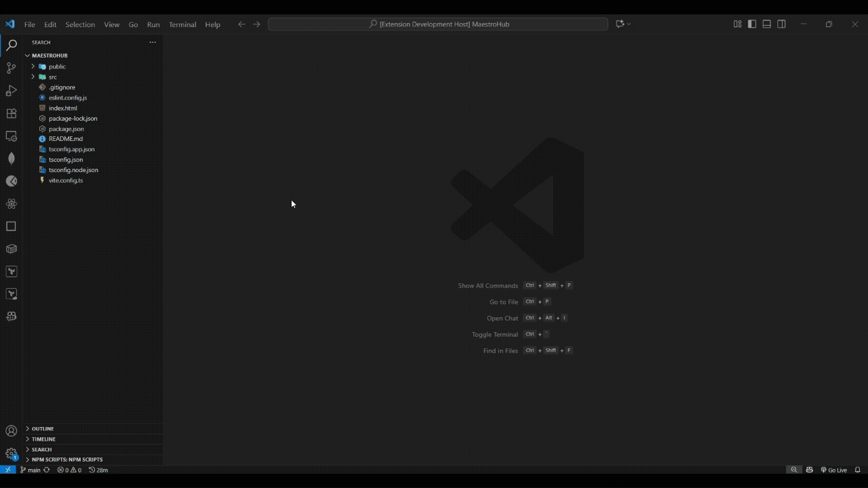Open the MongoDB leaf icon view
Screen dimensions: 868x488
tap(11, 159)
